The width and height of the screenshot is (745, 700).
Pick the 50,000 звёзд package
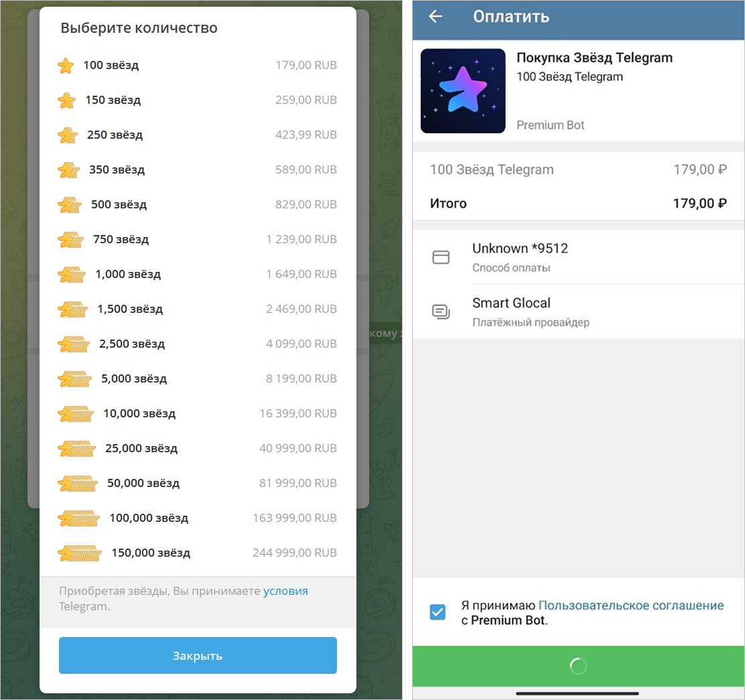click(197, 484)
